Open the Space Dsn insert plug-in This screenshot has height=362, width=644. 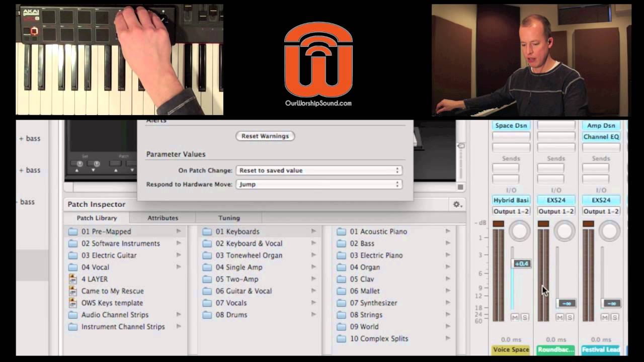point(511,126)
